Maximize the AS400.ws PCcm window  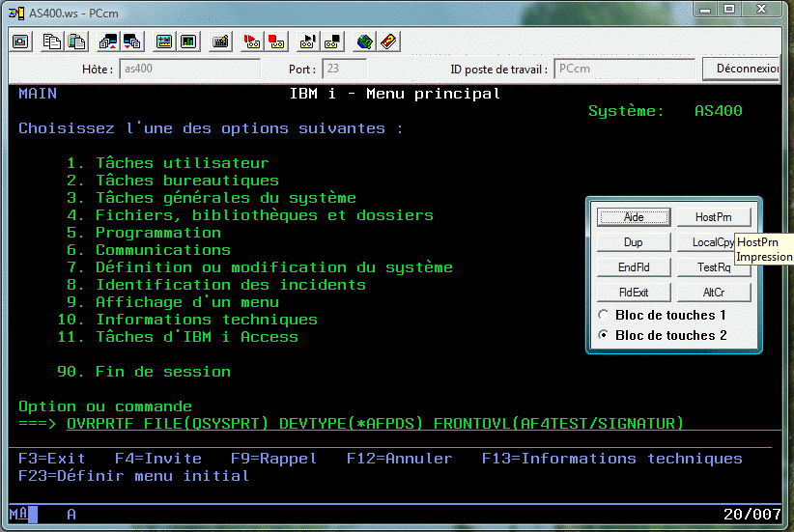pyautogui.click(x=729, y=9)
